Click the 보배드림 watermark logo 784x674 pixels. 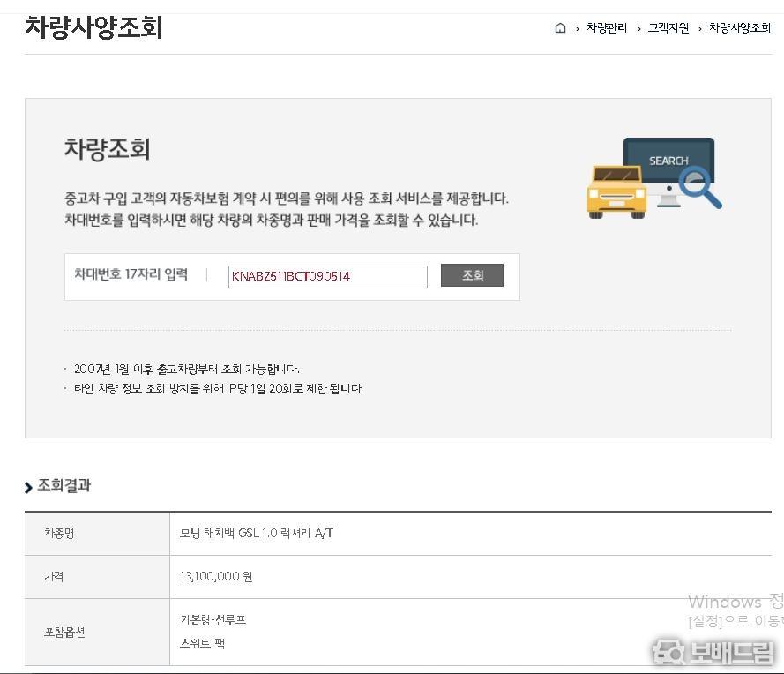click(713, 652)
